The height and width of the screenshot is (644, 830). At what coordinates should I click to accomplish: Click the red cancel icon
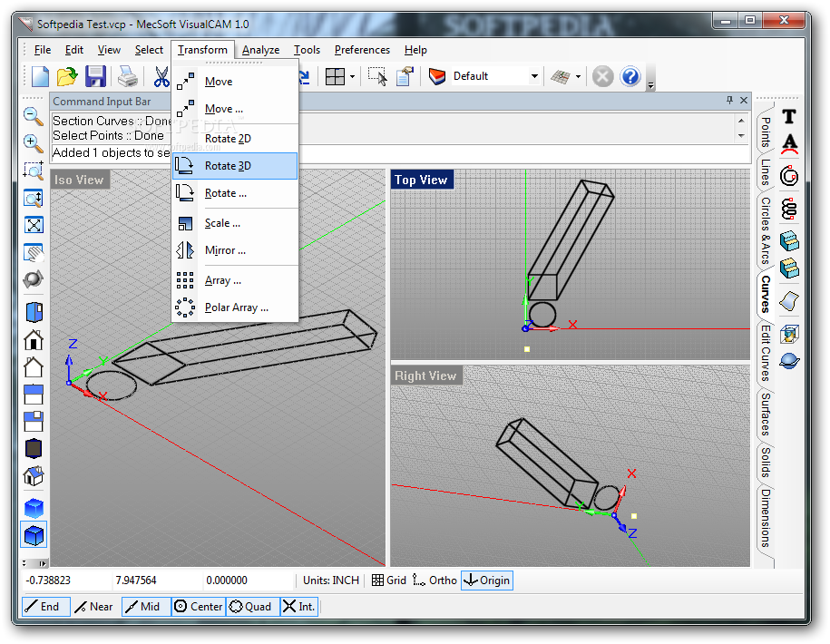tap(602, 77)
